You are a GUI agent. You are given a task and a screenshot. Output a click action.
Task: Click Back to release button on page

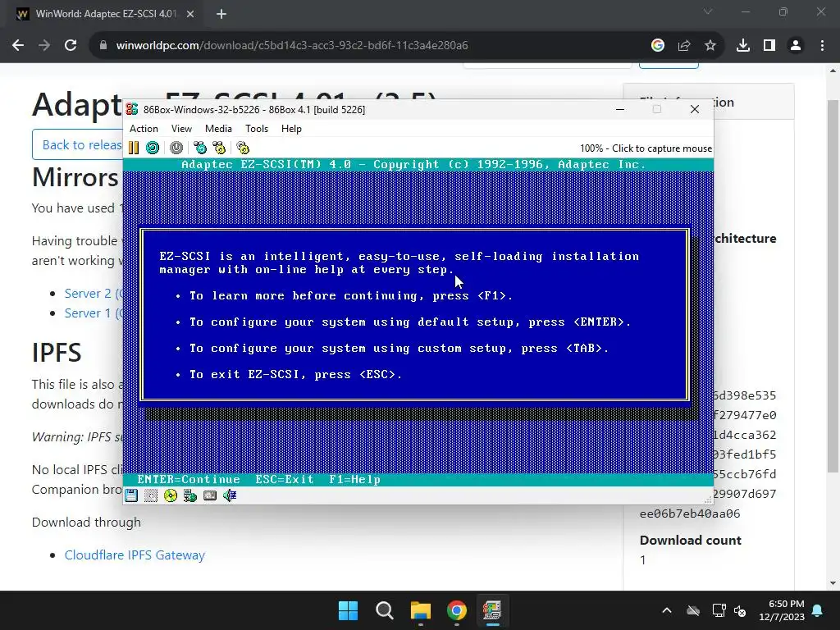(78, 144)
